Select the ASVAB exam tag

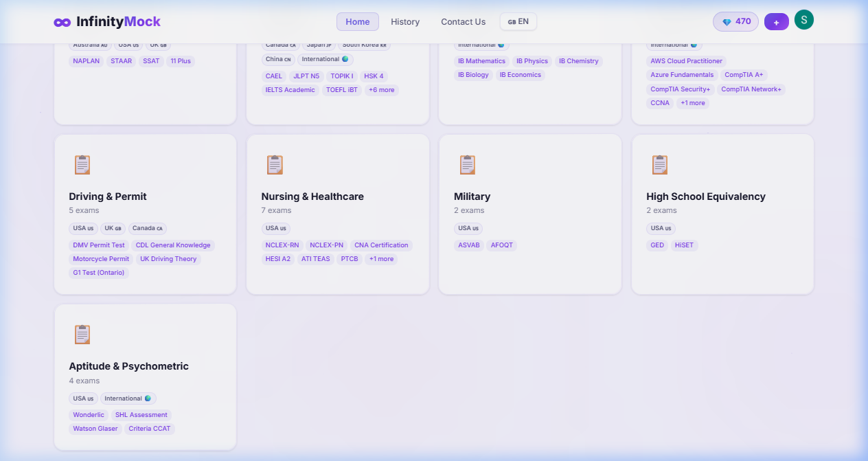[x=469, y=245]
